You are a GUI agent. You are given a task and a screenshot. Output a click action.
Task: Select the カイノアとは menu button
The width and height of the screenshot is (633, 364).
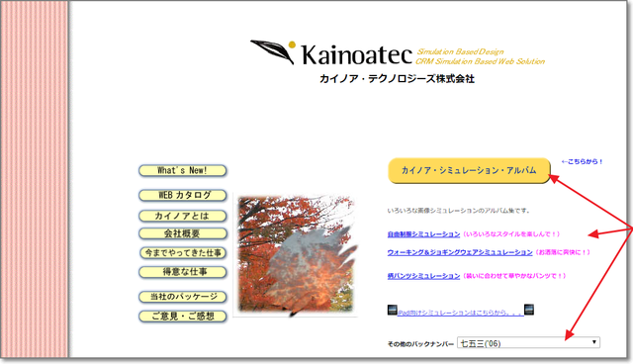(x=182, y=216)
